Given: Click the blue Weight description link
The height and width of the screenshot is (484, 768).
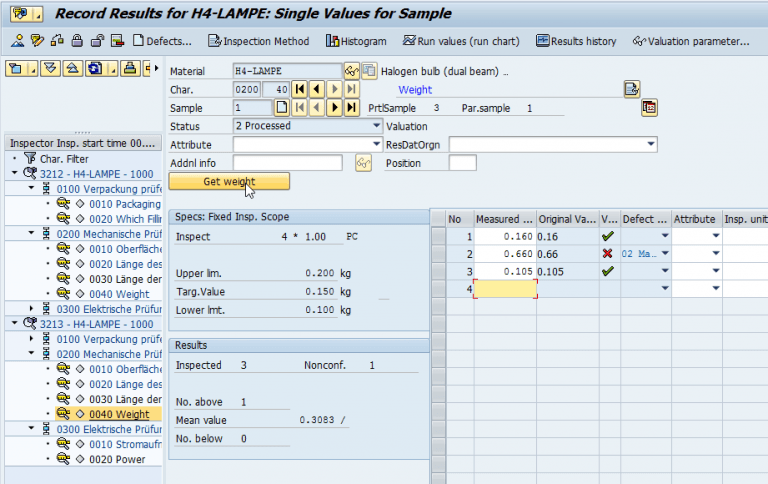Looking at the screenshot, I should point(415,90).
